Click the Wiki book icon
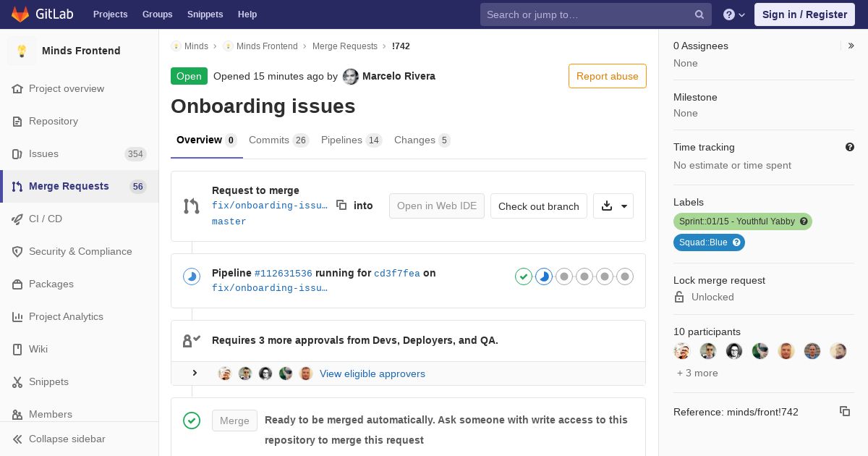This screenshot has width=868, height=456. click(x=17, y=349)
